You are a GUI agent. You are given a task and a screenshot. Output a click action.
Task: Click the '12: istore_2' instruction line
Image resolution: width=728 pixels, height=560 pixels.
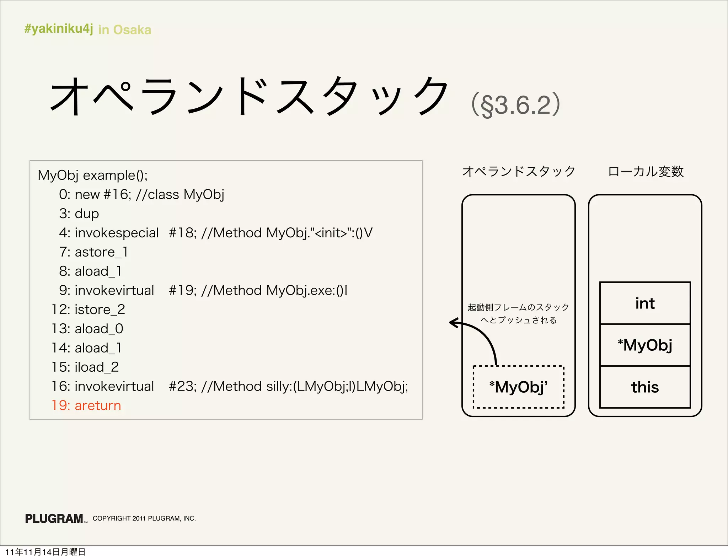pyautogui.click(x=88, y=309)
